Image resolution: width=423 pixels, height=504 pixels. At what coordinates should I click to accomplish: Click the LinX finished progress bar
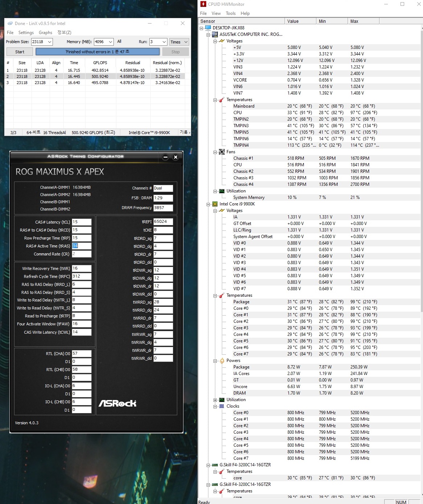click(x=98, y=52)
